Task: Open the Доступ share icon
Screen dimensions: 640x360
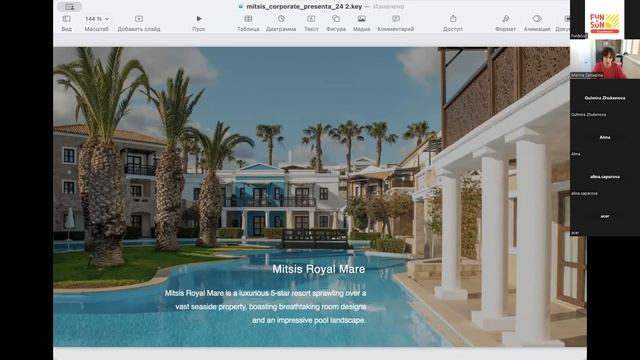Action: [453, 19]
